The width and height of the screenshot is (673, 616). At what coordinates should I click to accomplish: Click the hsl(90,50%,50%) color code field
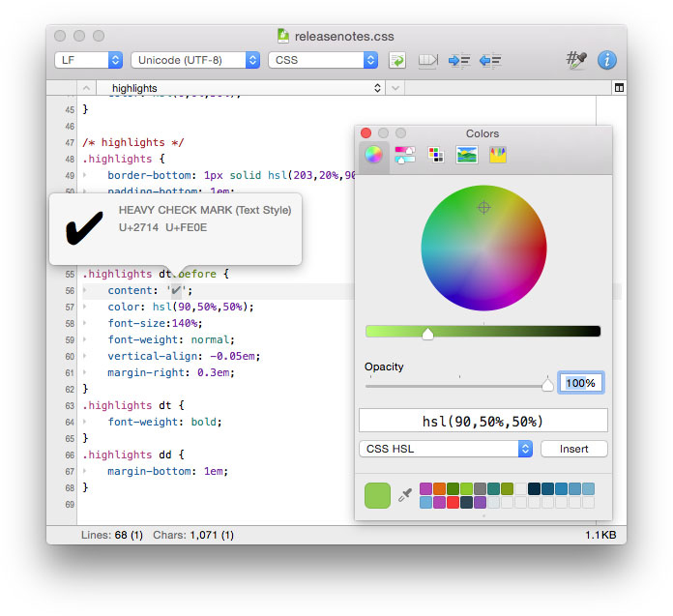point(483,421)
